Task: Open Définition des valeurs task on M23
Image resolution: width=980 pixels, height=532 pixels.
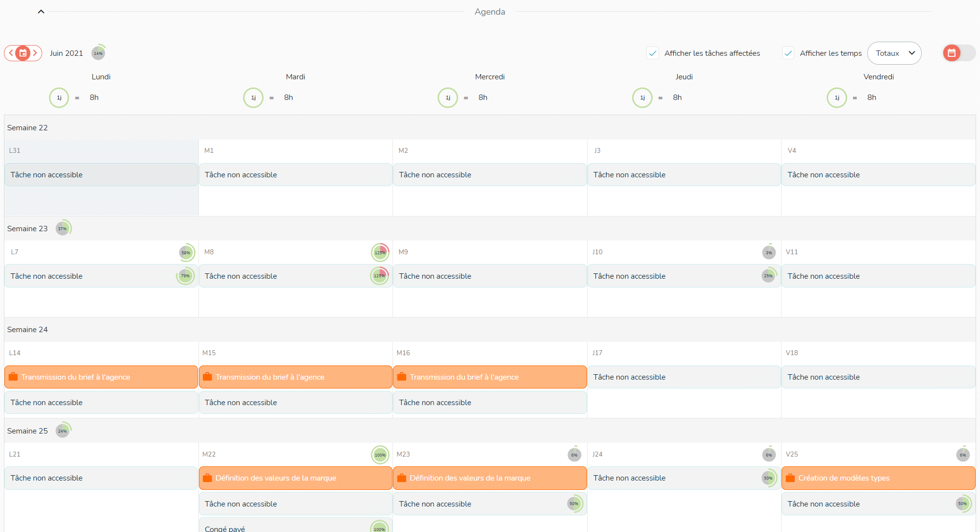Action: point(490,478)
